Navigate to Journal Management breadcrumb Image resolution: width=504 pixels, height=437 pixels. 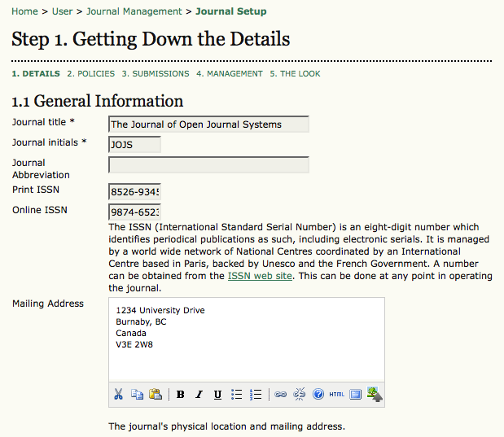[134, 11]
